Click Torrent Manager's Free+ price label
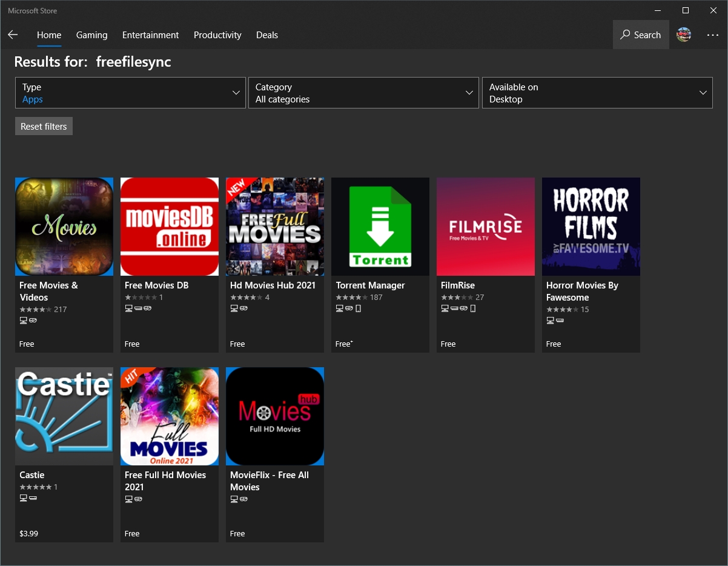 (x=344, y=344)
